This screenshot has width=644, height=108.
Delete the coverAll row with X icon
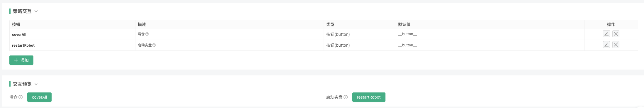point(616,34)
